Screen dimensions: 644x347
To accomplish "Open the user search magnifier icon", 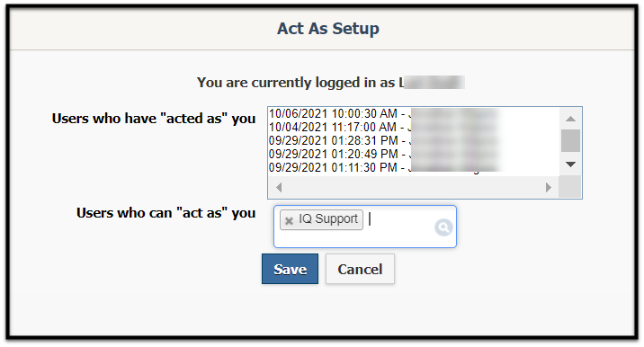I will coord(443,227).
